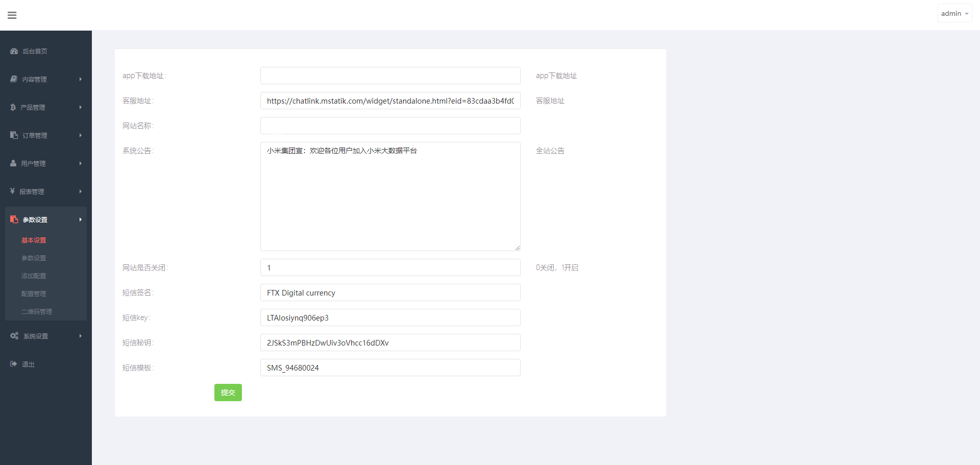The image size is (980, 465).
Task: Open the admin user dropdown
Action: pos(954,14)
